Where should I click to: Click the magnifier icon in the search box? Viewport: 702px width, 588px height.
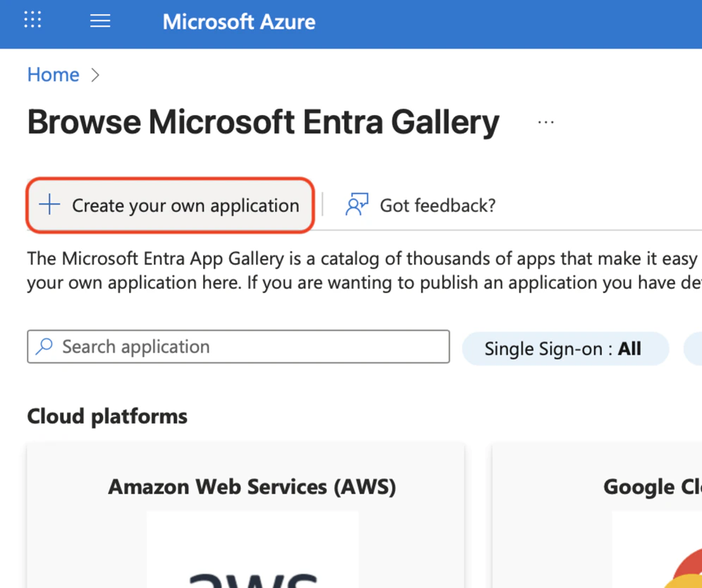pos(44,346)
